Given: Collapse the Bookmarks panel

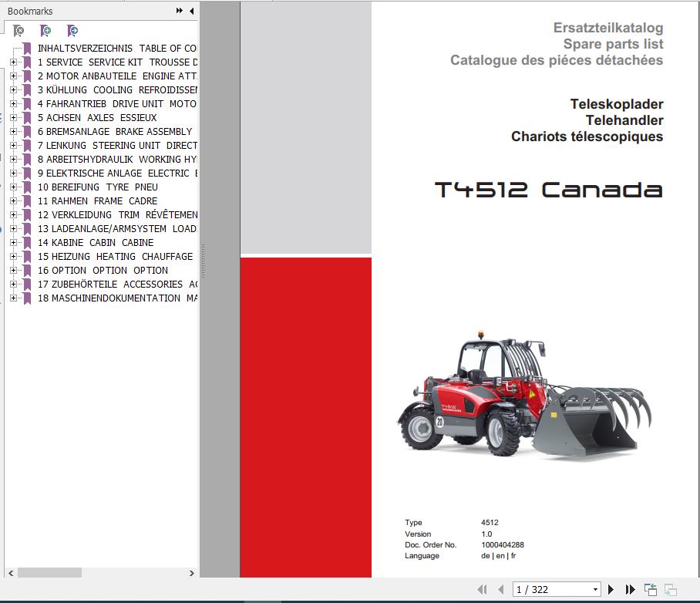Looking at the screenshot, I should click(190, 11).
